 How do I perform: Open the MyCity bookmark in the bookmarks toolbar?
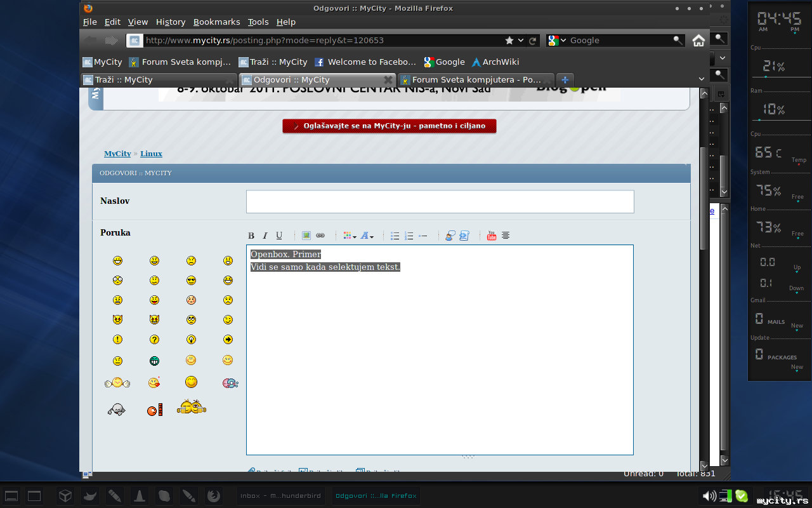102,62
